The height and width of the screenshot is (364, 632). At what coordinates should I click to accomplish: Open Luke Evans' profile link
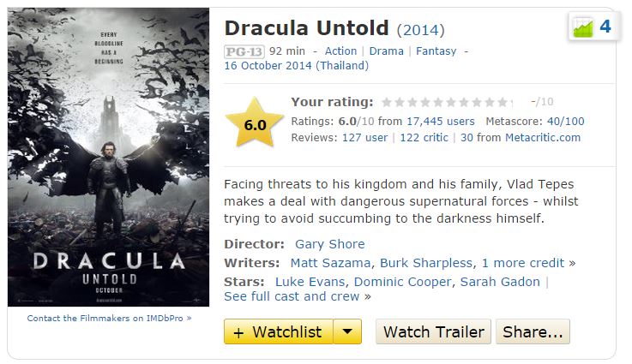310,282
